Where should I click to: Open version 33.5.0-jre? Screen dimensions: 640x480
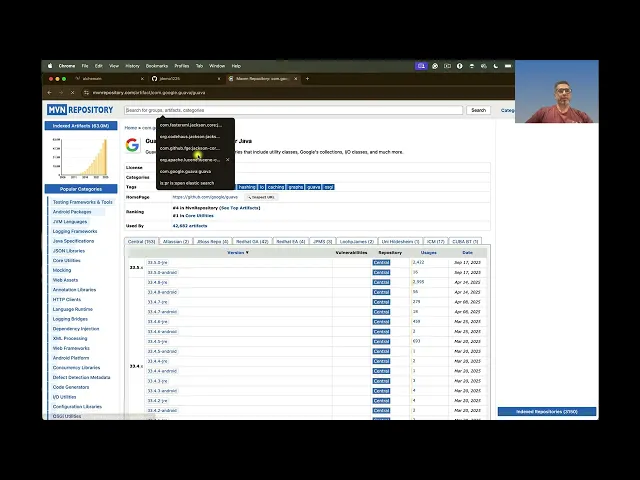click(x=158, y=262)
